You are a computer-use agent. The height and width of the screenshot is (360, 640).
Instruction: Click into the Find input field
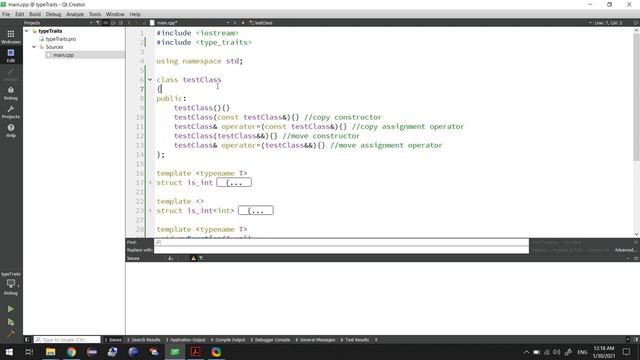(x=341, y=242)
